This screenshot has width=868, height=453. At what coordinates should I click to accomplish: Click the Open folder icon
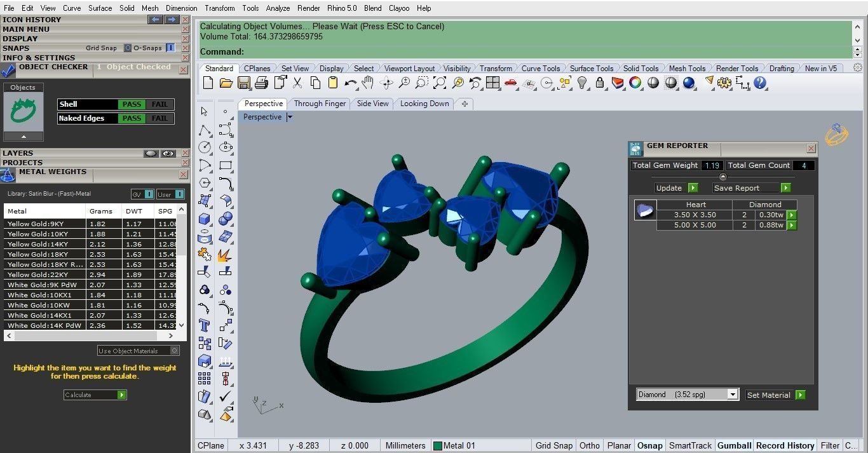coord(226,83)
